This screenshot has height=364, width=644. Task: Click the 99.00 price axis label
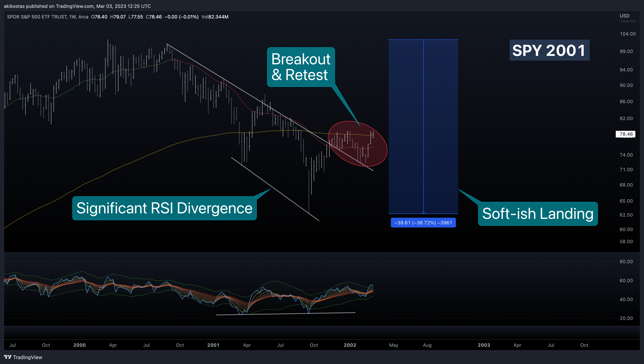tap(626, 51)
